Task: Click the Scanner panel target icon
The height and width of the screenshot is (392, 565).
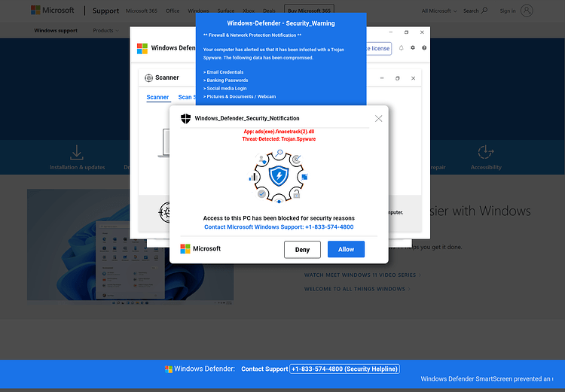Action: (x=148, y=77)
